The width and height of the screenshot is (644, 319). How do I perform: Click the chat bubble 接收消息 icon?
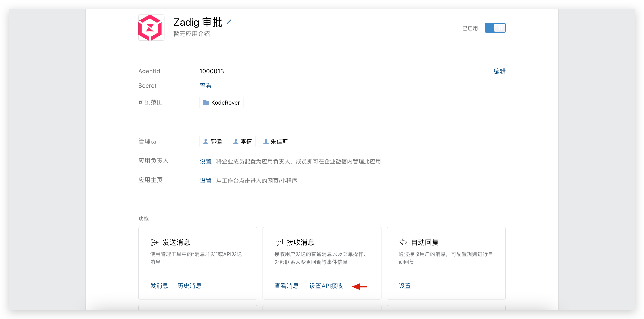(x=278, y=242)
